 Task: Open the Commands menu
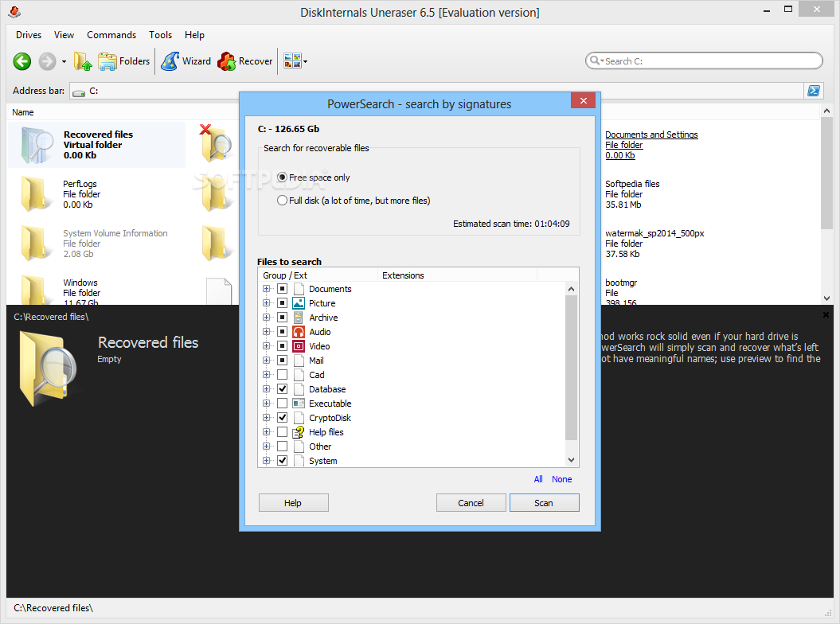click(x=111, y=35)
